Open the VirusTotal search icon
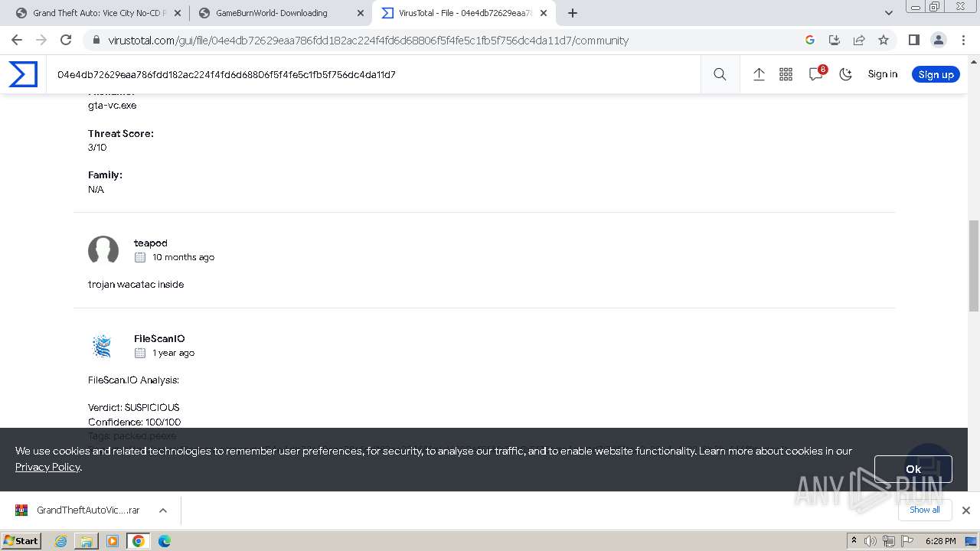 pos(720,74)
